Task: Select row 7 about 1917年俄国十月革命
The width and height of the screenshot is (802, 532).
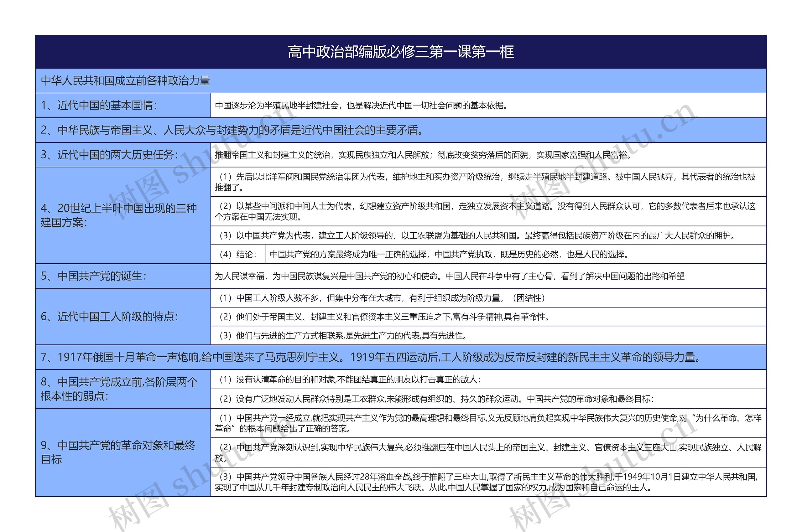Action: [x=400, y=357]
